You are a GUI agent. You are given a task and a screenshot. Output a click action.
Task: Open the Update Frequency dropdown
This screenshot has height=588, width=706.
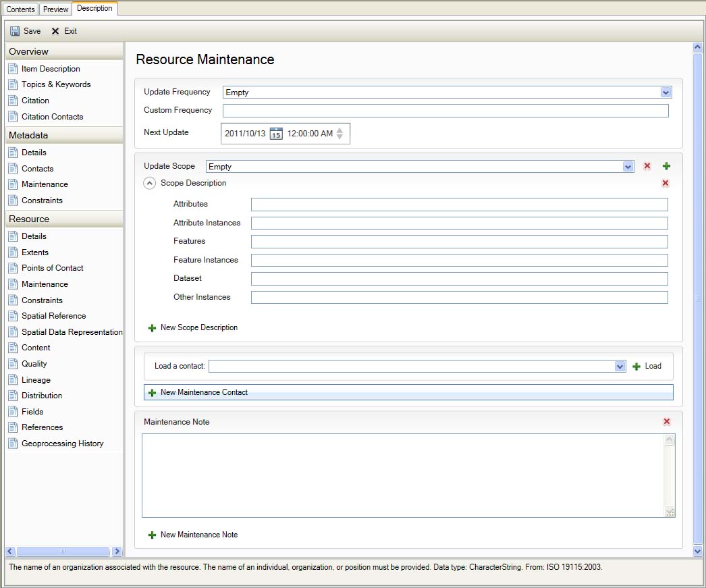666,92
